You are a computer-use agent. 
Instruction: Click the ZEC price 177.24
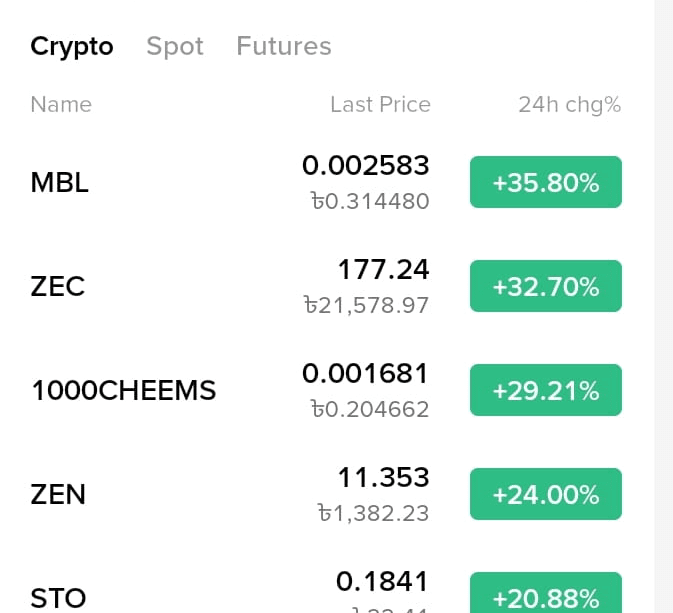click(384, 269)
